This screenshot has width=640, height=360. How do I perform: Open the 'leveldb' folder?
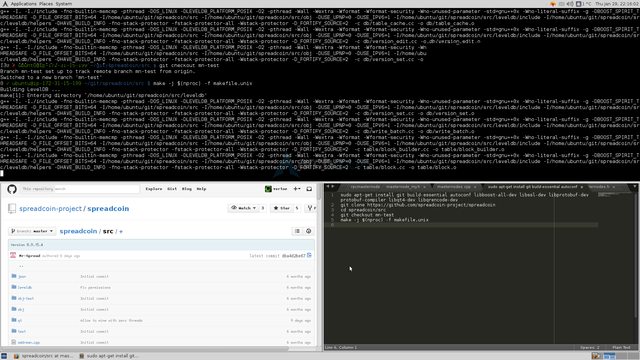click(x=24, y=288)
